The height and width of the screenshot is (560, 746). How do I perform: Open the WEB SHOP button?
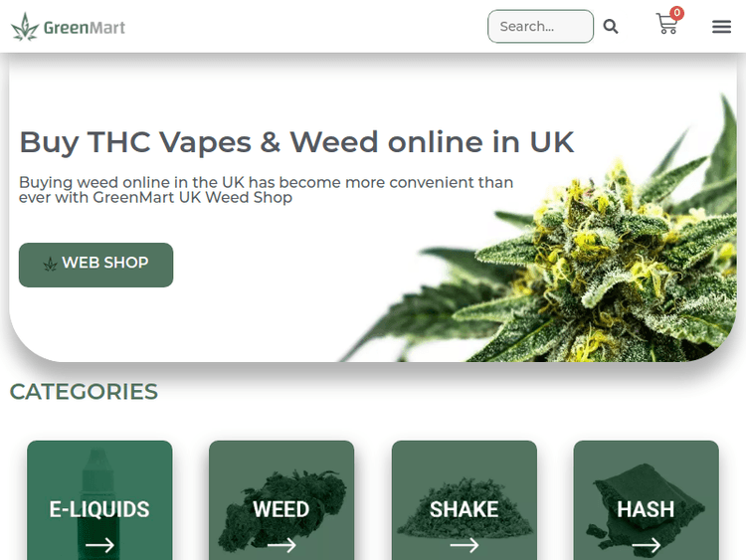[x=96, y=265]
